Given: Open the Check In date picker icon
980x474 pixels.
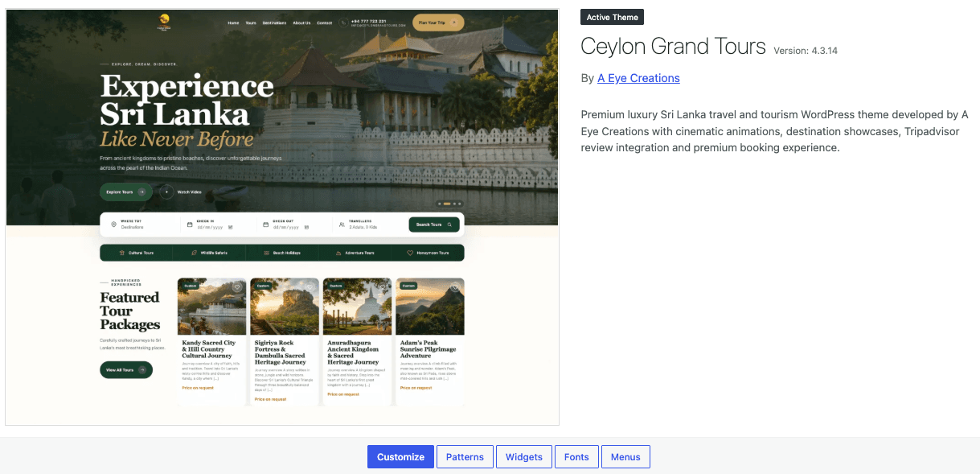Looking at the screenshot, I should [x=230, y=228].
